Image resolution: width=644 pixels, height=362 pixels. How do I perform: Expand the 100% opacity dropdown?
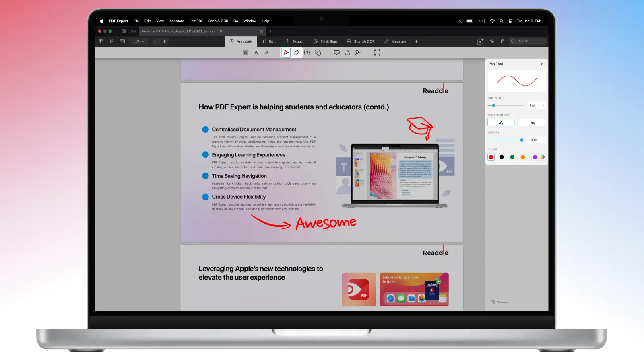(537, 140)
